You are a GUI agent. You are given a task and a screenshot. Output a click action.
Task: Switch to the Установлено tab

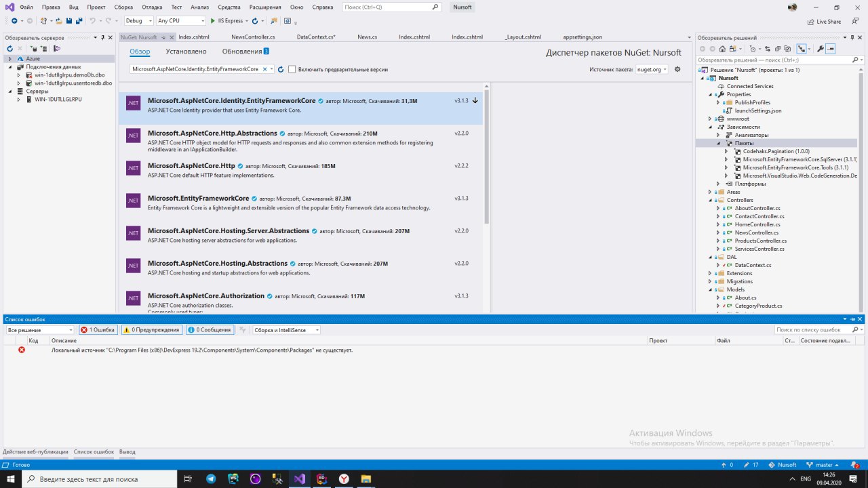point(186,52)
